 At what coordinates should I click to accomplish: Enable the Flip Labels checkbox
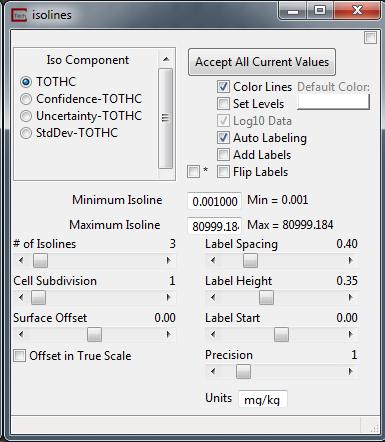click(x=223, y=172)
